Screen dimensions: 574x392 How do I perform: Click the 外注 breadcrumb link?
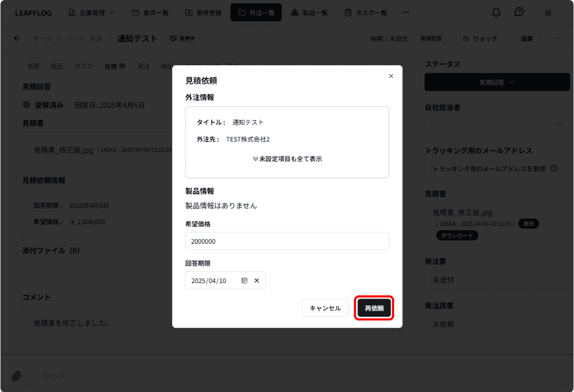coord(96,38)
